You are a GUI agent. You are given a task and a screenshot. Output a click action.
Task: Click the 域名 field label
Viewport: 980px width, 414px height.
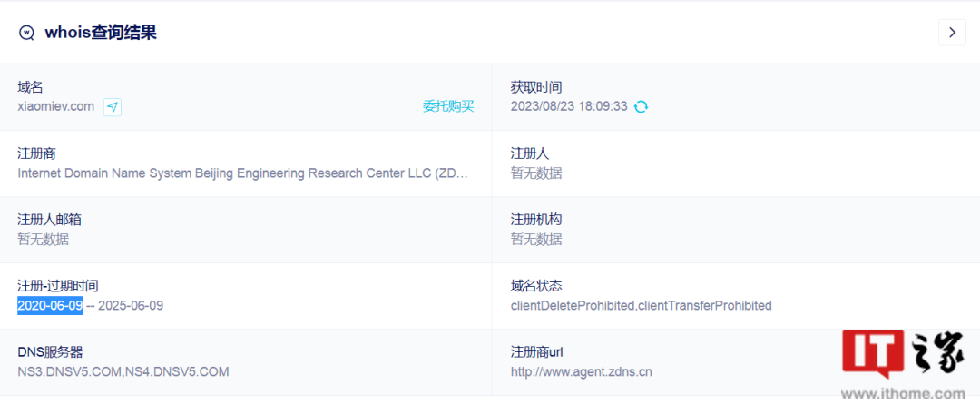point(30,87)
